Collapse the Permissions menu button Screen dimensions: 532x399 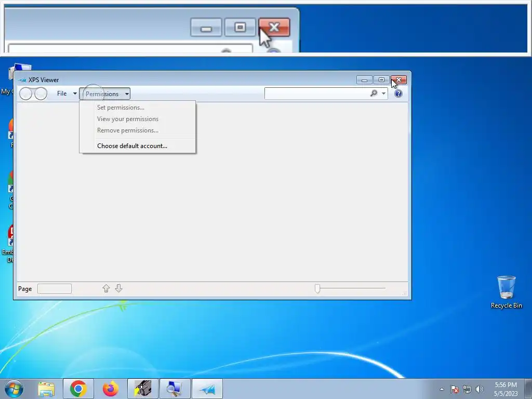coord(104,94)
